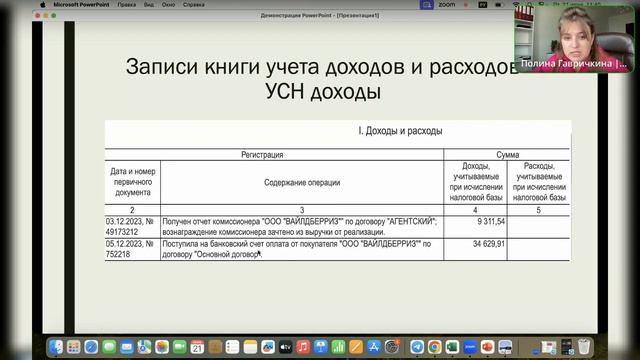
Task: Open Freeform app in dock
Action: (x=268, y=347)
